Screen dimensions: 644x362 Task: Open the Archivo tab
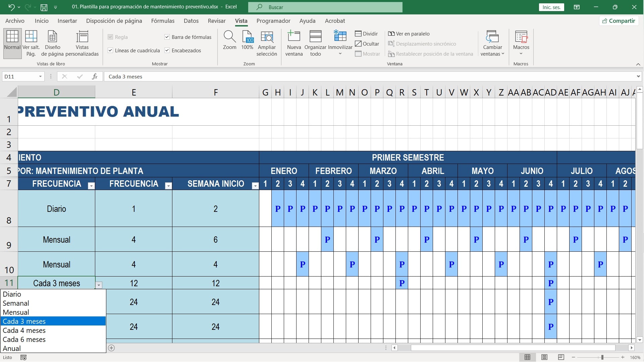(15, 21)
